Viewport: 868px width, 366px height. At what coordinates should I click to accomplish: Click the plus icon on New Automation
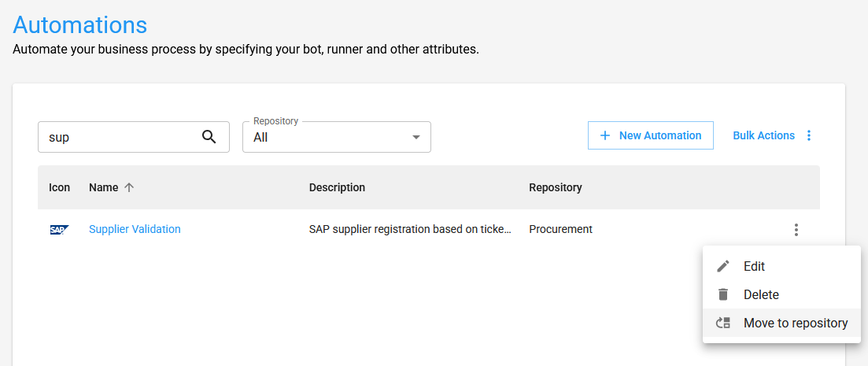click(x=605, y=136)
